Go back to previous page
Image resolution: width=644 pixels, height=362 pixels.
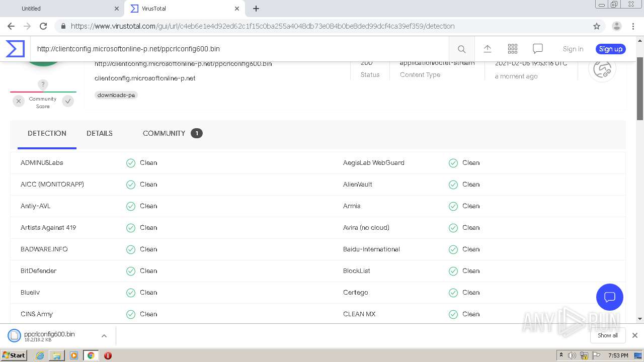click(11, 26)
